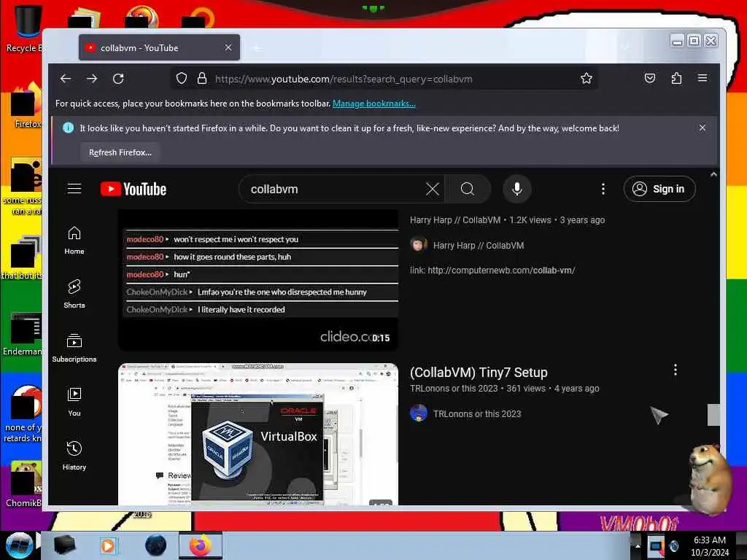
Task: Play the modeco80 chat video thumbnail
Action: point(258,280)
